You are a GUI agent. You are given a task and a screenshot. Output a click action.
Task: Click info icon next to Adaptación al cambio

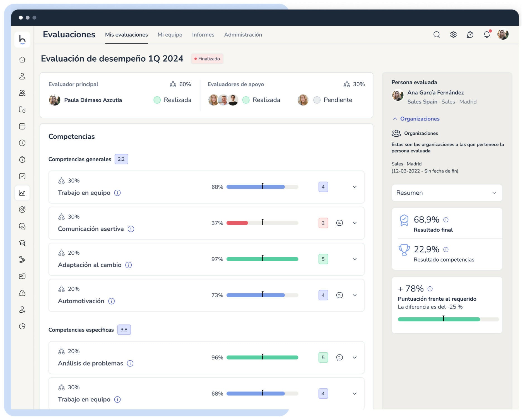[129, 265]
